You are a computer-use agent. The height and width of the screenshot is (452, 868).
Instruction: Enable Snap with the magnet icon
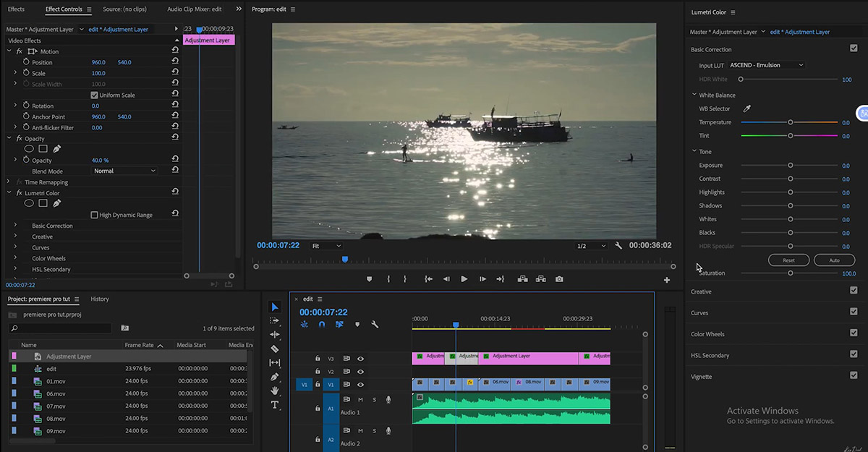pyautogui.click(x=321, y=325)
